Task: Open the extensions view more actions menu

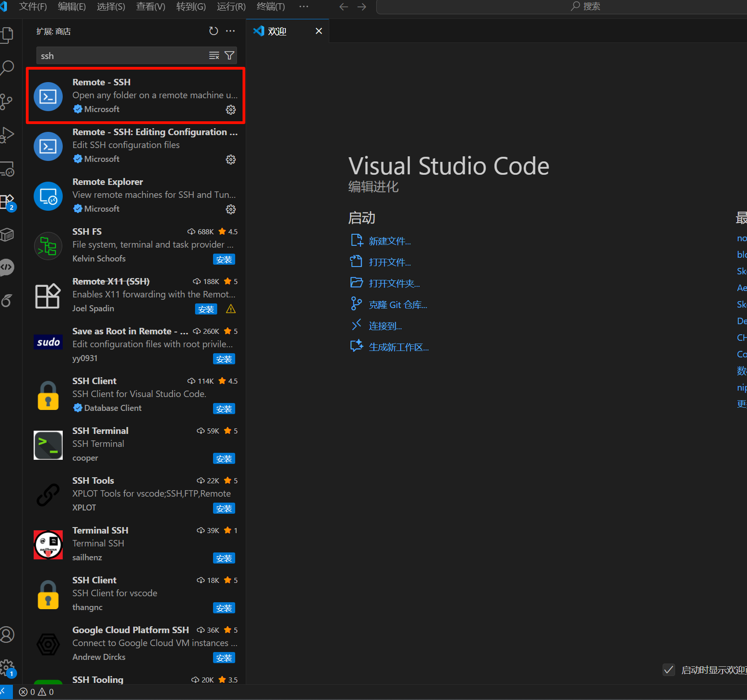Action: (230, 31)
